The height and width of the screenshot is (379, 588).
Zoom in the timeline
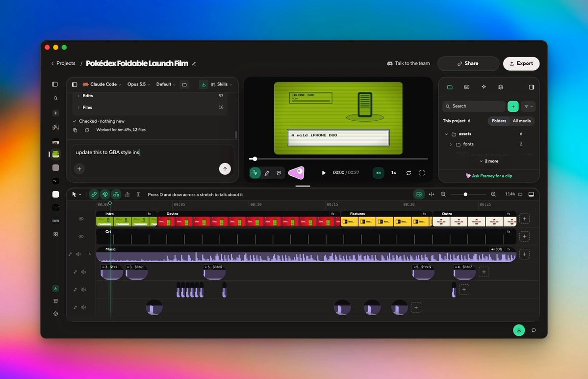pos(493,194)
